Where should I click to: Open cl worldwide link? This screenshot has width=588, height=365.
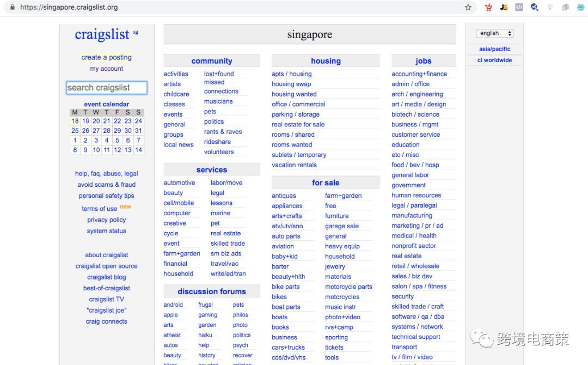[494, 60]
